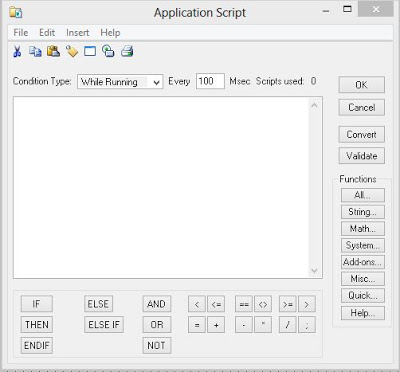Insert the single equals assignment operator

197,324
